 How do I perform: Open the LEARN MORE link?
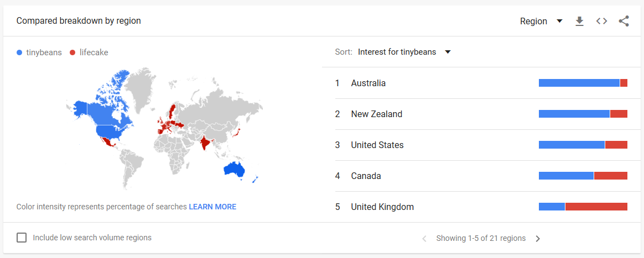[x=212, y=207]
